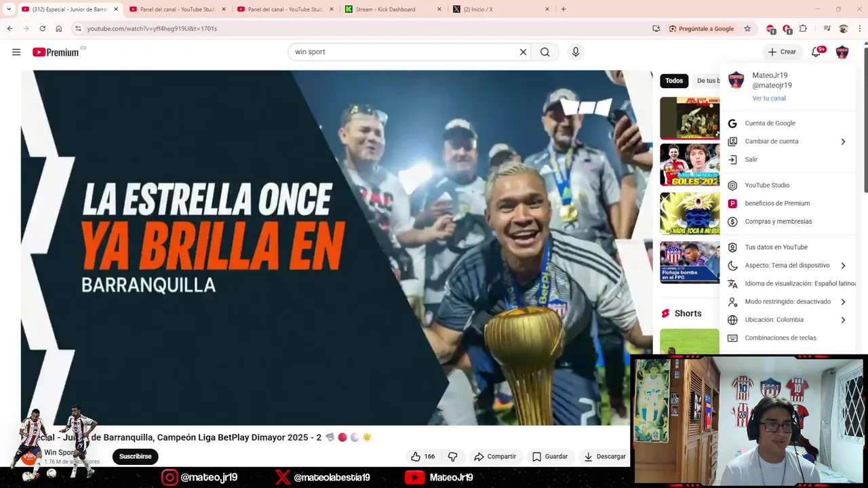Open the Chrome profile avatar
This screenshot has width=868, height=488.
pos(844,28)
